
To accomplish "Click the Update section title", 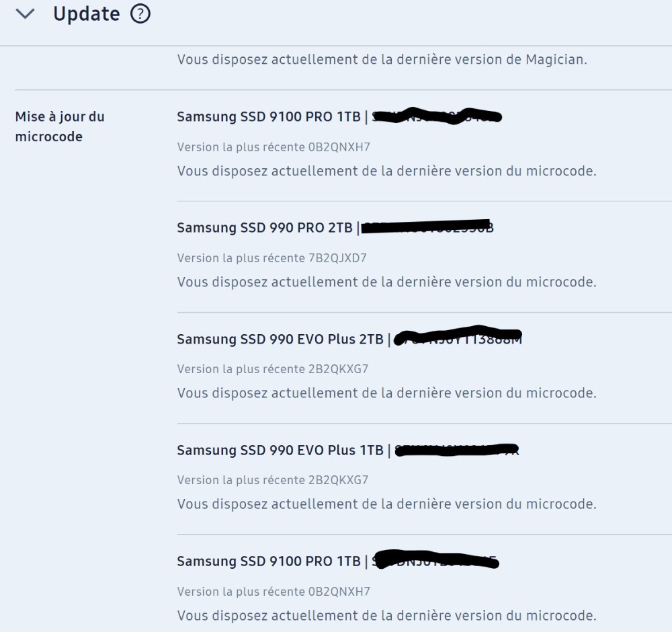I will point(87,13).
